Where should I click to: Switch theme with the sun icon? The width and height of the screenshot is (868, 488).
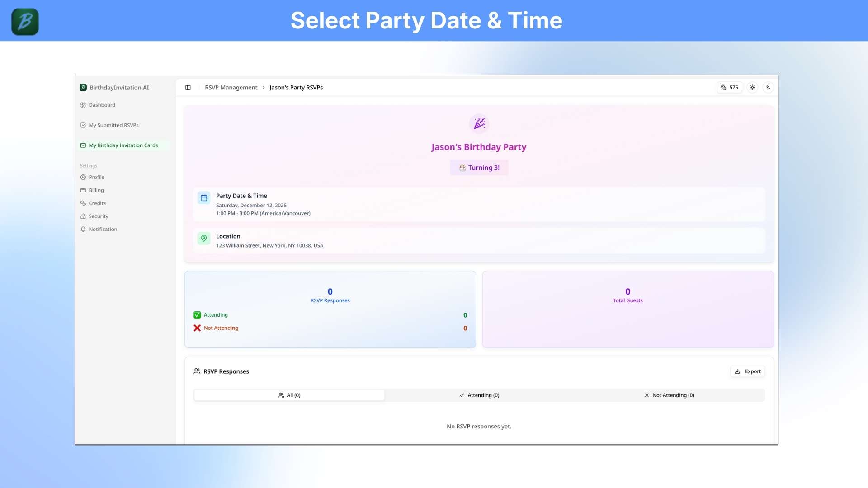coord(752,88)
